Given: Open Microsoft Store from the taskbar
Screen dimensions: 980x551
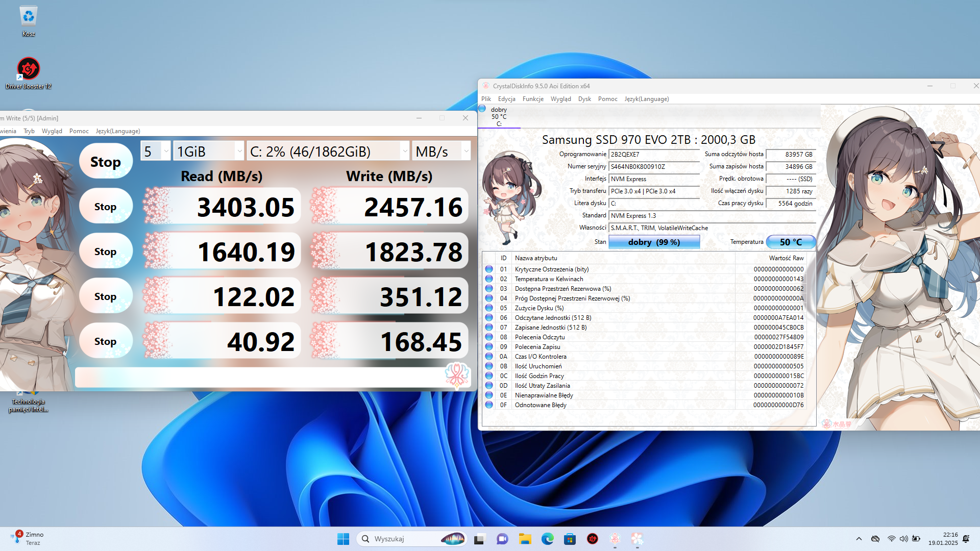Looking at the screenshot, I should click(x=570, y=539).
